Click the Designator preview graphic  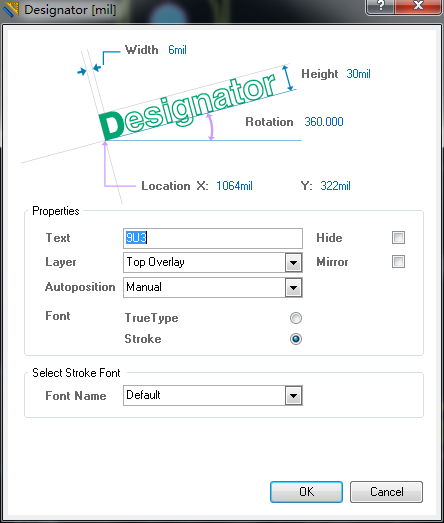pyautogui.click(x=188, y=107)
